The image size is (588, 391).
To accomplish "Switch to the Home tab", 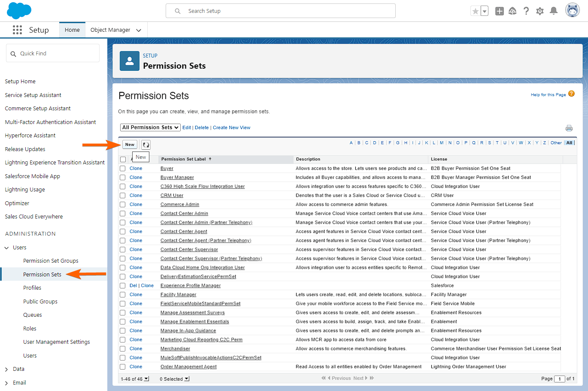I will (x=72, y=30).
